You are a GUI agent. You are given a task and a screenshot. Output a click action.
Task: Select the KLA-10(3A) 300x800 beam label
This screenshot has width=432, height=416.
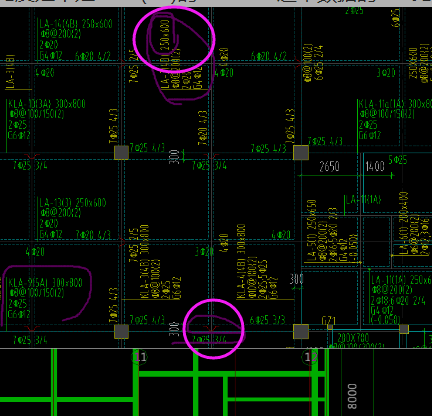[x=47, y=104]
